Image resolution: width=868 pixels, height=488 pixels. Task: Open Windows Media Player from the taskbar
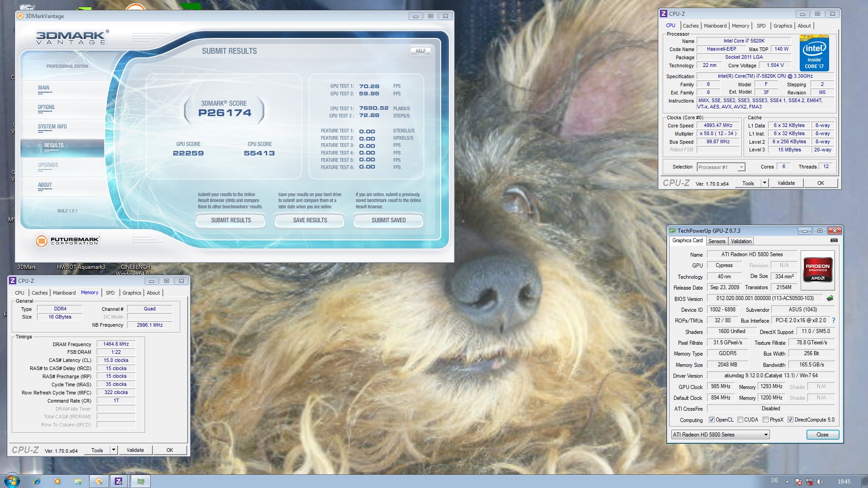click(x=57, y=481)
